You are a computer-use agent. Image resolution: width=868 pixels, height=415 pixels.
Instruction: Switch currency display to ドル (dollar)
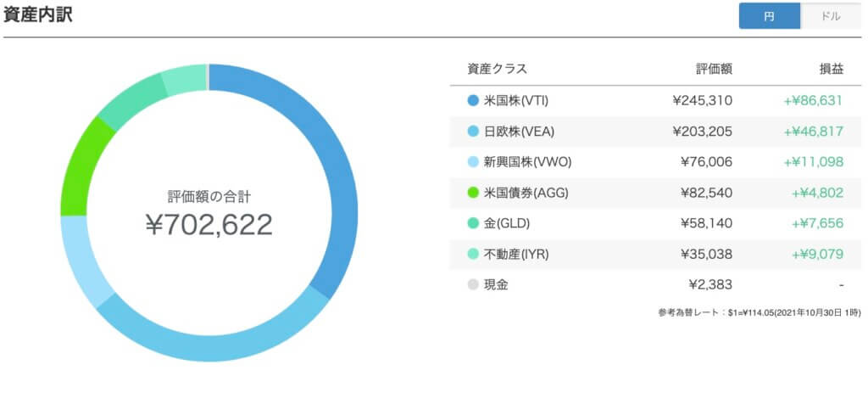pos(831,16)
